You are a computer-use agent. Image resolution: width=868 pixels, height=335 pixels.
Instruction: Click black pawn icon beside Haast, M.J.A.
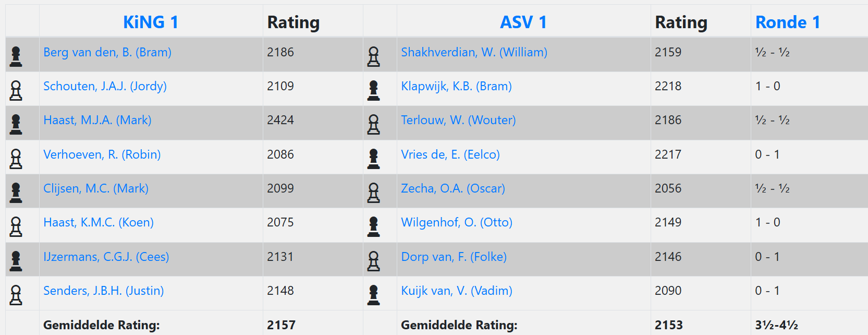(x=16, y=125)
